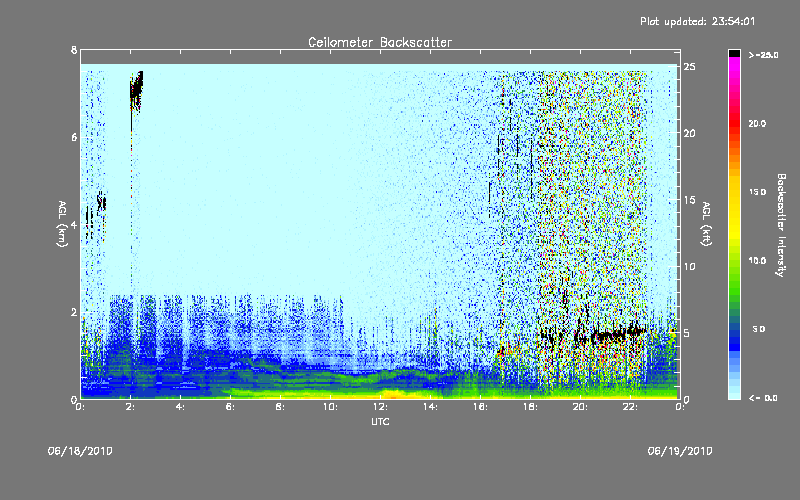Screen dimensions: 800x500
Task: Click the 4 km tick label on left axis
Action: (x=74, y=224)
